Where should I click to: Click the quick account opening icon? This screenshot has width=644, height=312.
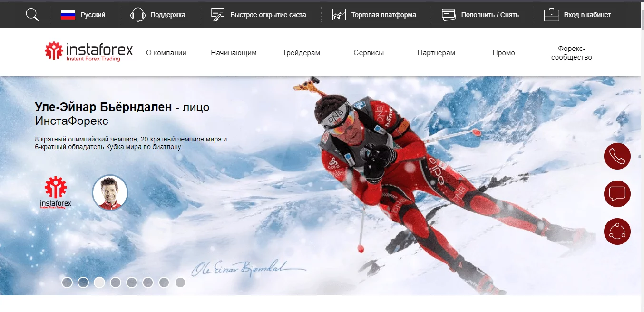pyautogui.click(x=218, y=15)
